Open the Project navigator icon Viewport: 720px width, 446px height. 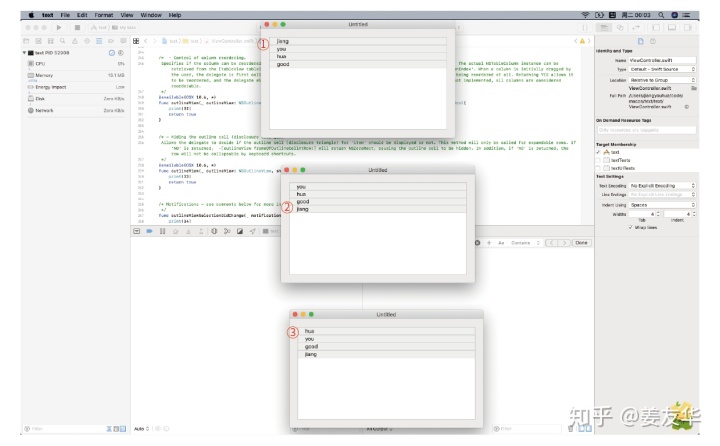coord(26,41)
